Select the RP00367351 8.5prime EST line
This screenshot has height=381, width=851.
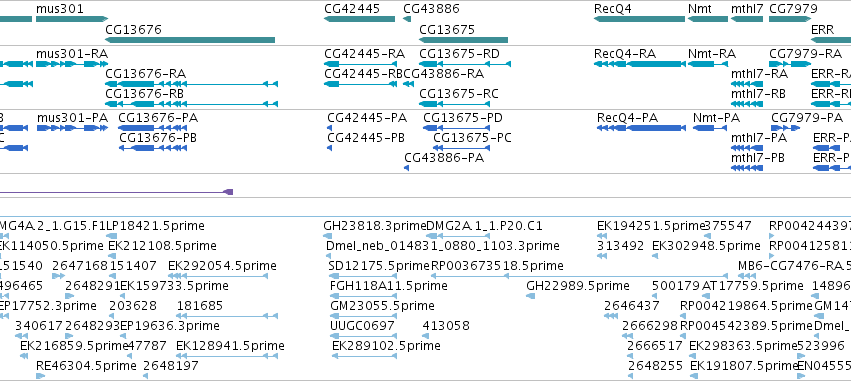(x=579, y=276)
